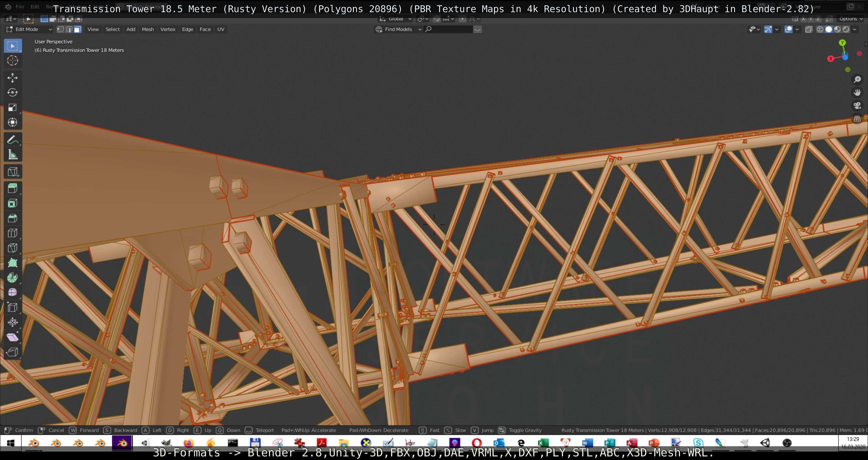Choose the Measure ruler tool

[x=13, y=155]
